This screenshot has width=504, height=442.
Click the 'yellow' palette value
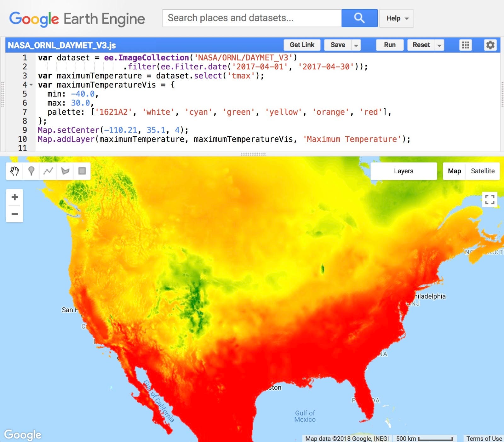283,112
